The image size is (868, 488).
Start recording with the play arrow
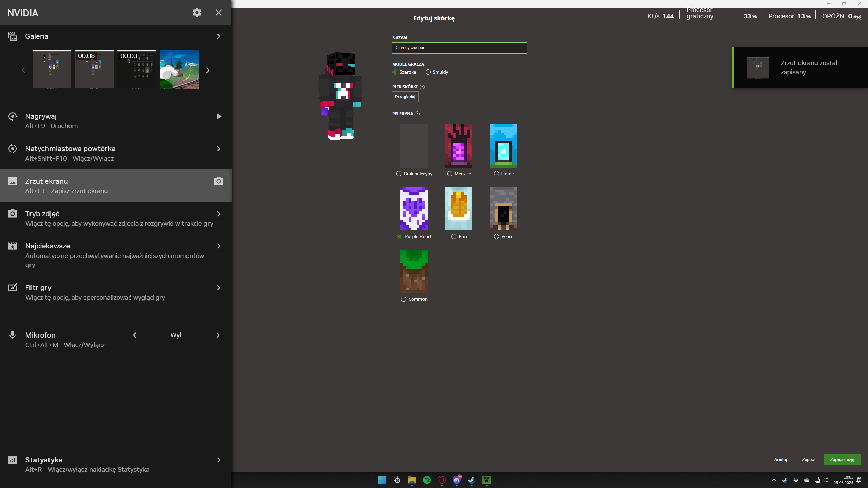pyautogui.click(x=219, y=116)
